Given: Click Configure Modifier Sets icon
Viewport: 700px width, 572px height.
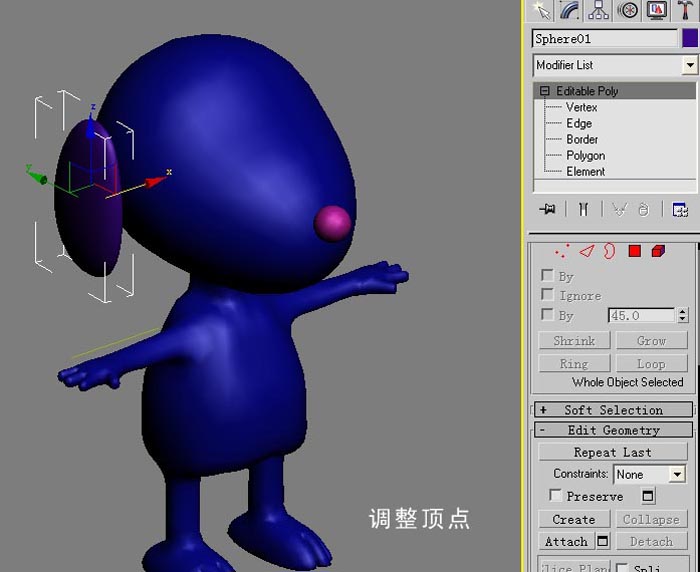Looking at the screenshot, I should pyautogui.click(x=680, y=209).
